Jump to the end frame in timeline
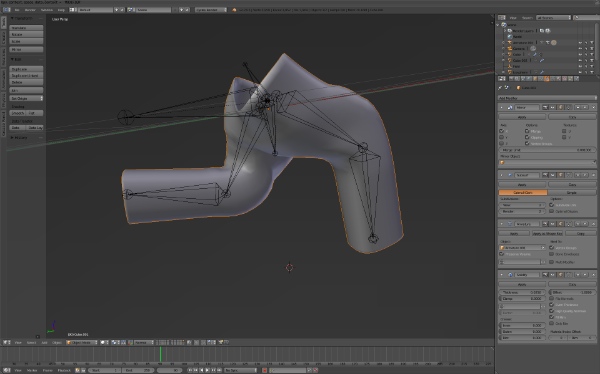 219,370
